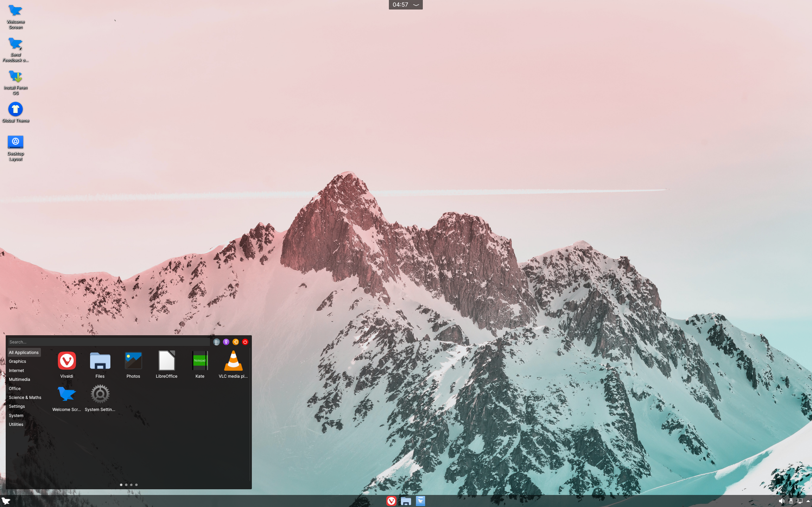Select the Multimedia category filter
The height and width of the screenshot is (507, 812).
(x=19, y=379)
